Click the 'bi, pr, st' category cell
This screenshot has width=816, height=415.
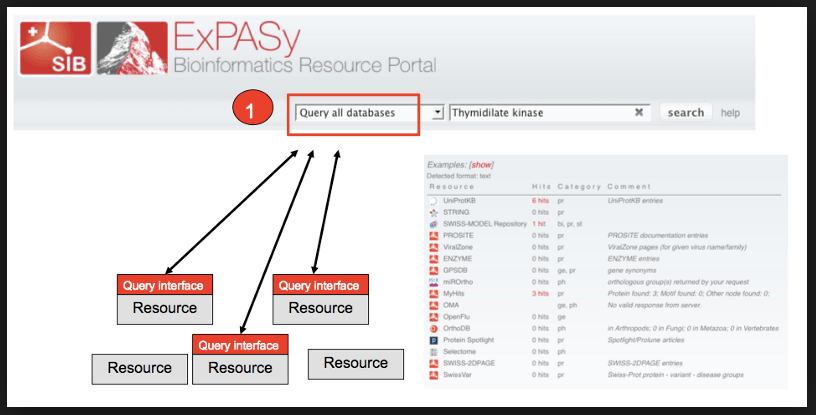[570, 224]
